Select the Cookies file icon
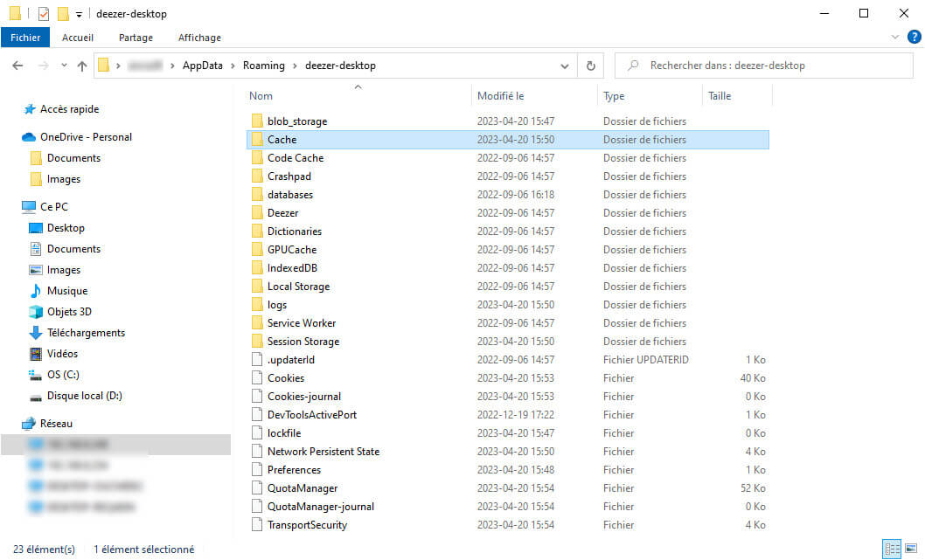The height and width of the screenshot is (560, 925). [257, 378]
